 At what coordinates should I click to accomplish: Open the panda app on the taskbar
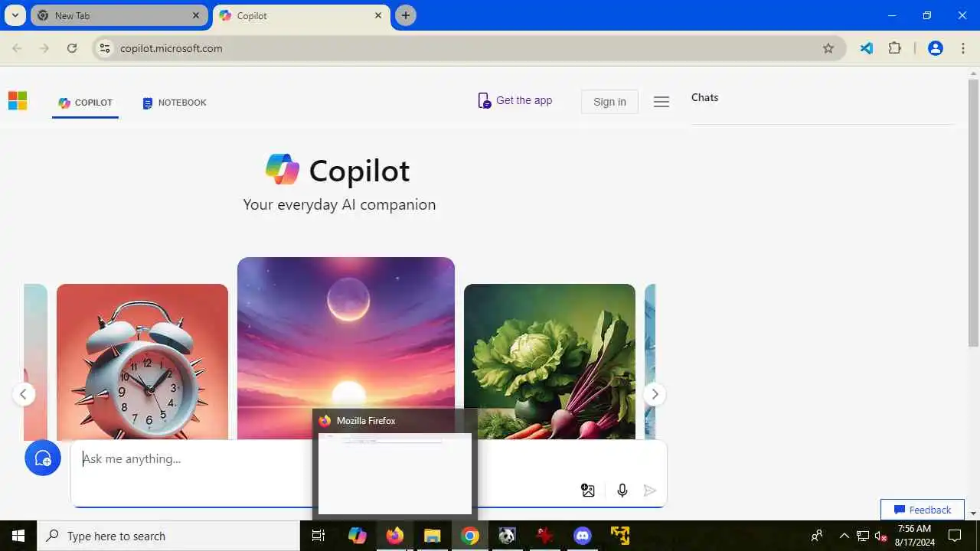pyautogui.click(x=508, y=536)
